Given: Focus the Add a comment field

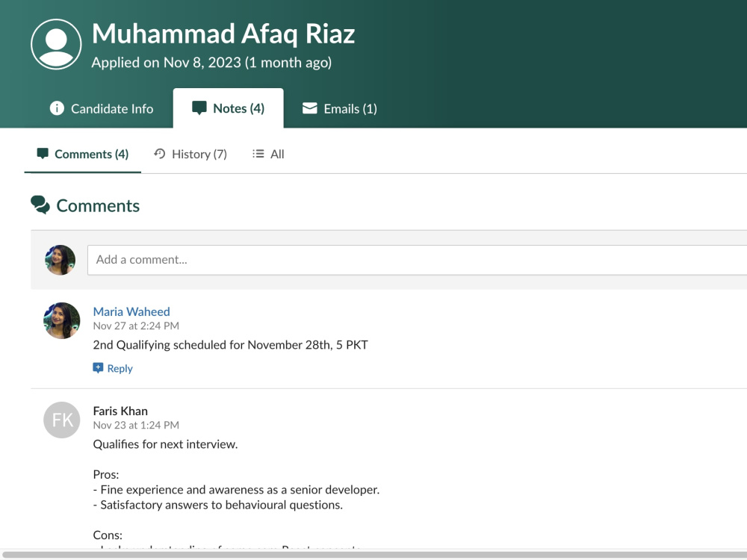Looking at the screenshot, I should point(417,260).
